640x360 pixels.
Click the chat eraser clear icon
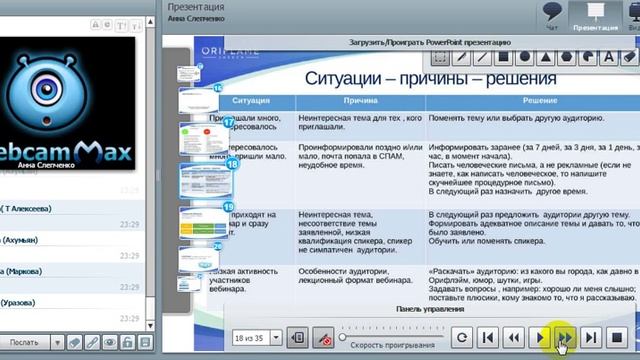[75, 342]
